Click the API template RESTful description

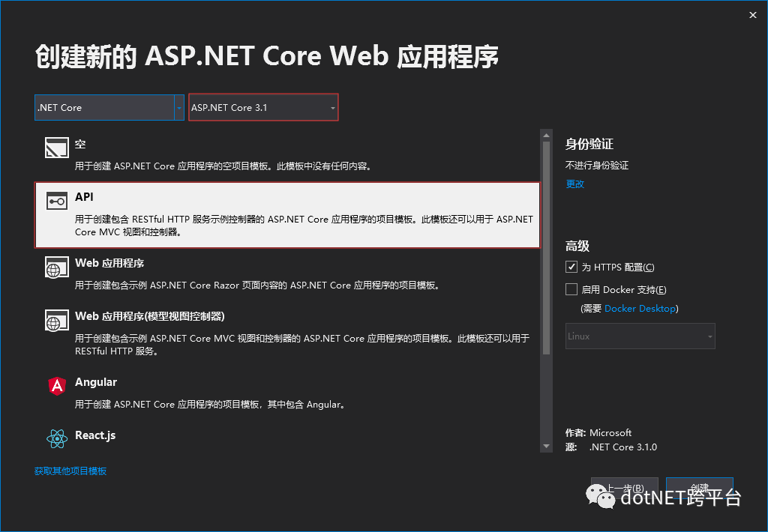(x=304, y=226)
